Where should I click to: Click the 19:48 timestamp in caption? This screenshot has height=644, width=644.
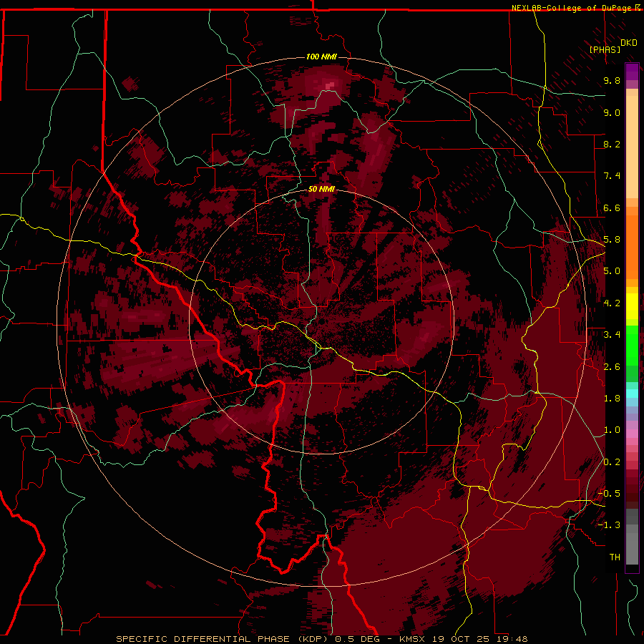(513, 639)
